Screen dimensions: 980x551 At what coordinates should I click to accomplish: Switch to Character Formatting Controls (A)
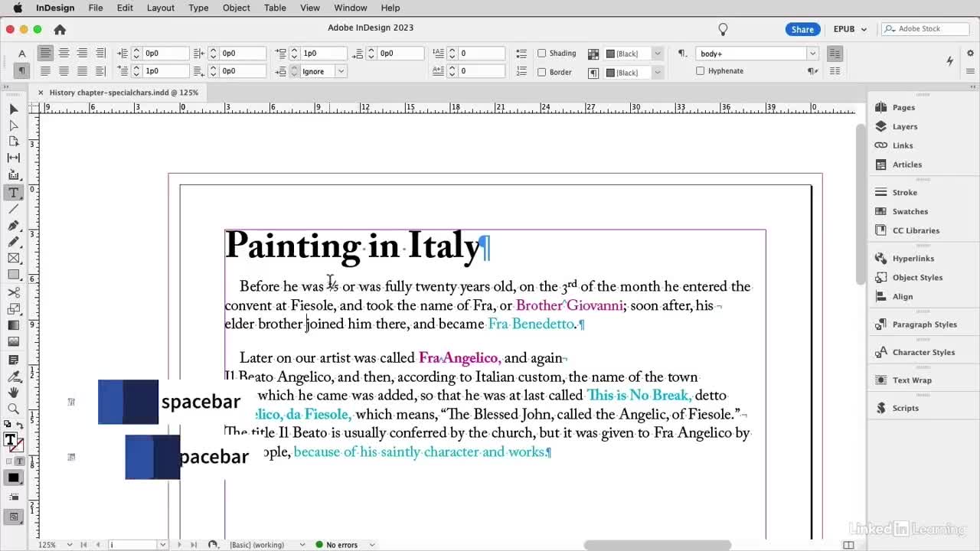point(21,54)
